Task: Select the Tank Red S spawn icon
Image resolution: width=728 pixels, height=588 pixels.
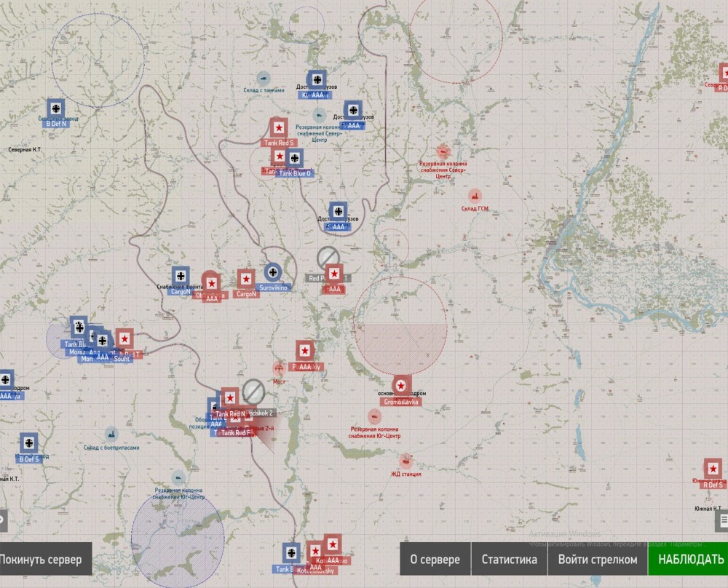Action: coord(277,128)
